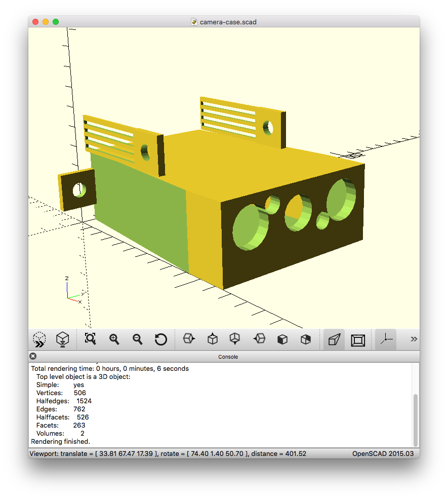448x499 pixels.
Task: Toggle Show Axes button
Action: (x=386, y=339)
